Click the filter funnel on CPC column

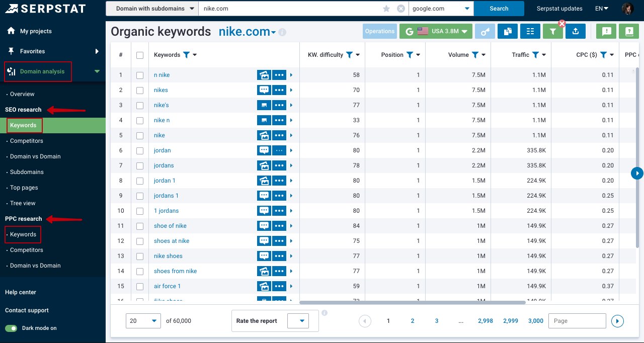(x=603, y=55)
